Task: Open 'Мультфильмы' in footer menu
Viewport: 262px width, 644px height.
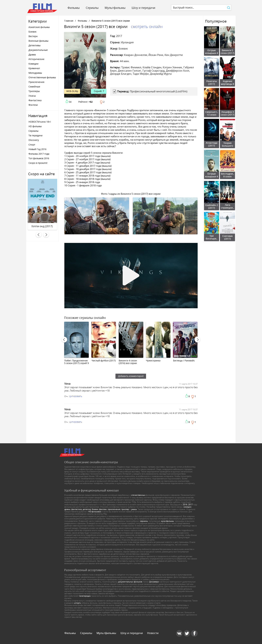Action: (x=106, y=633)
